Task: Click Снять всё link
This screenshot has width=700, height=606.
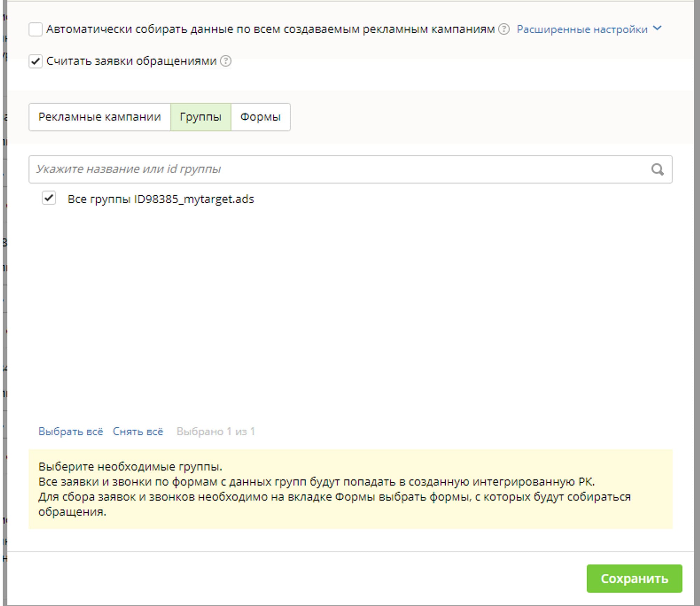Action: click(138, 431)
